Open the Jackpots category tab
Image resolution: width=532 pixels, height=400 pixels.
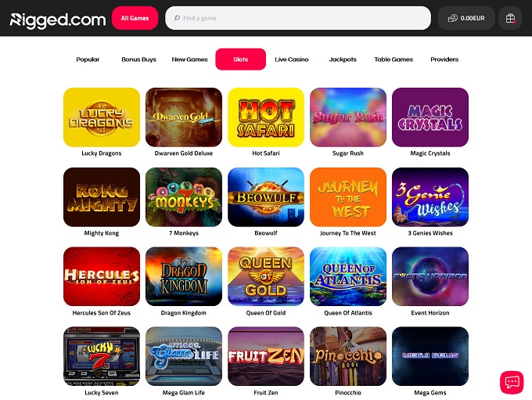tap(343, 59)
